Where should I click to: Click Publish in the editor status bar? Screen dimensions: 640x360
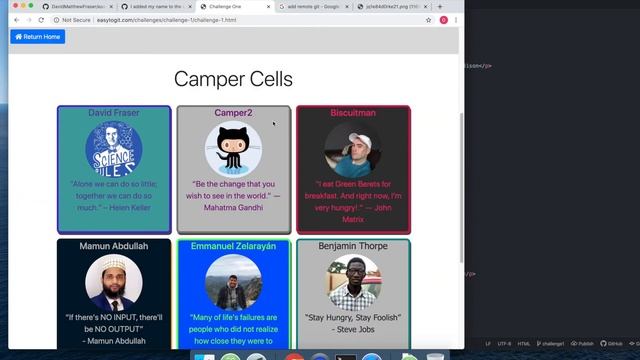pos(582,344)
